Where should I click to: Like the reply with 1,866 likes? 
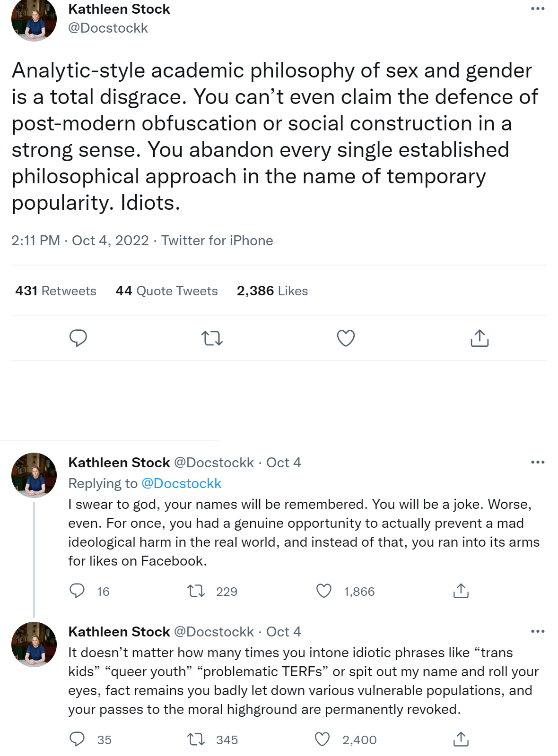click(x=324, y=591)
